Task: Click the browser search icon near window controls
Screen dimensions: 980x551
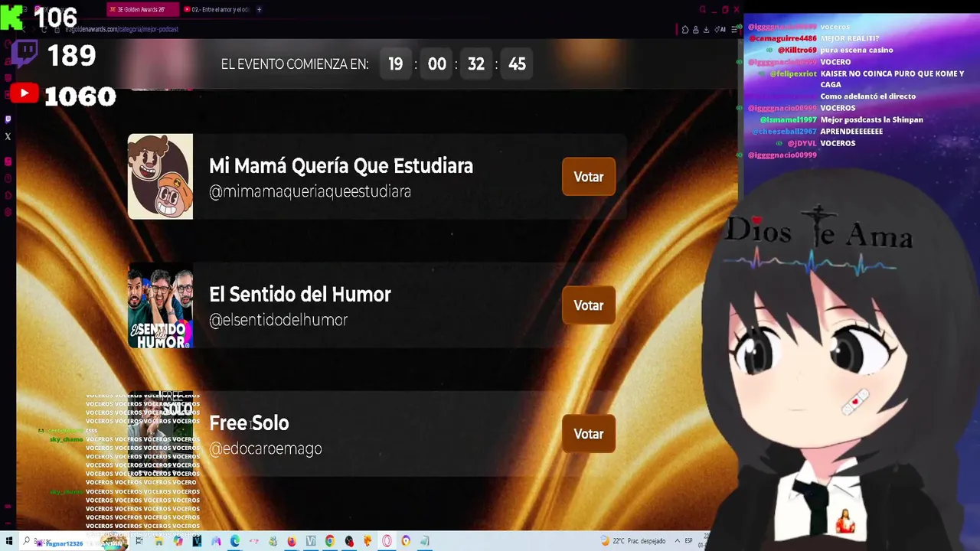Action: [702, 10]
